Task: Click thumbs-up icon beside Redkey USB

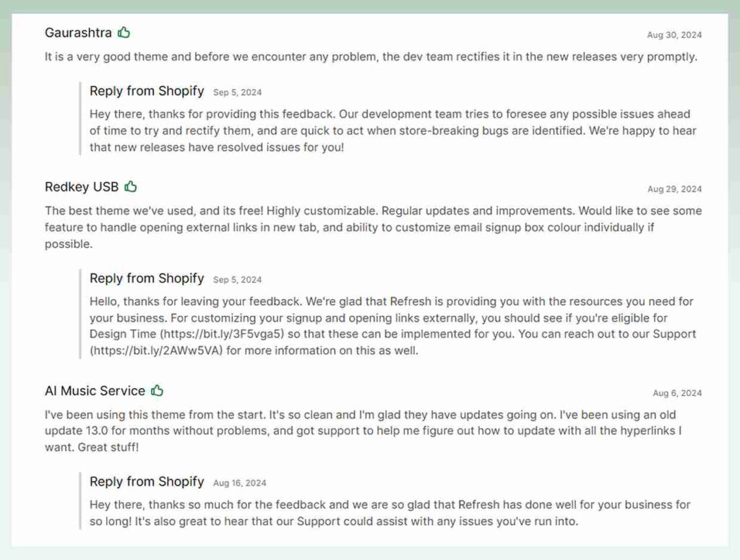Action: [x=131, y=186]
